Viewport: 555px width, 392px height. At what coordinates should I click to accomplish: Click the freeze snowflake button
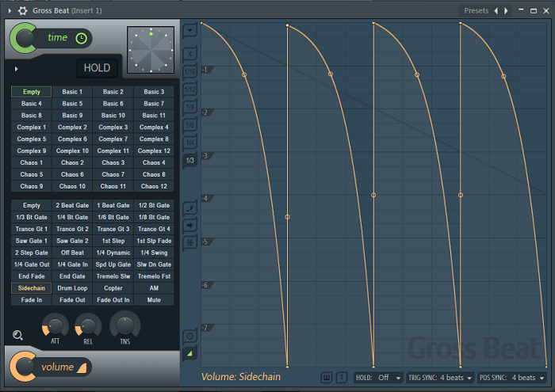pyautogui.click(x=190, y=242)
